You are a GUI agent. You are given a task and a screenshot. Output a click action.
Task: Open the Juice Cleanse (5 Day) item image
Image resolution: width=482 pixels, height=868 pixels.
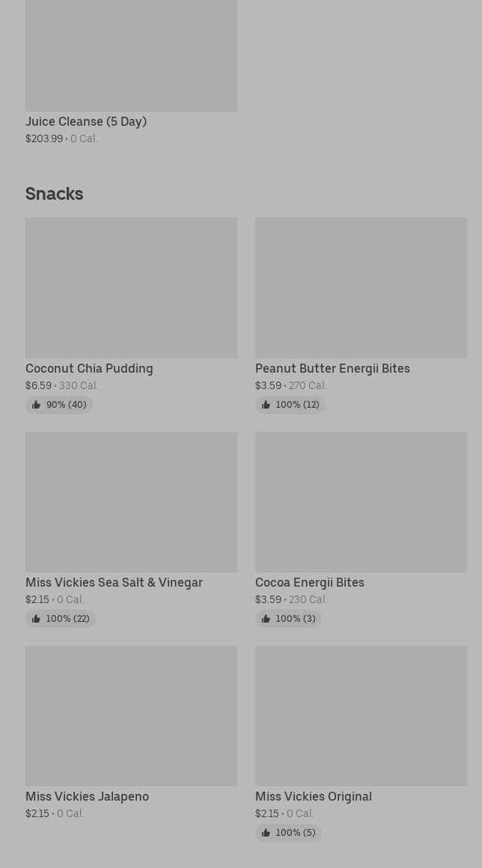point(131,55)
